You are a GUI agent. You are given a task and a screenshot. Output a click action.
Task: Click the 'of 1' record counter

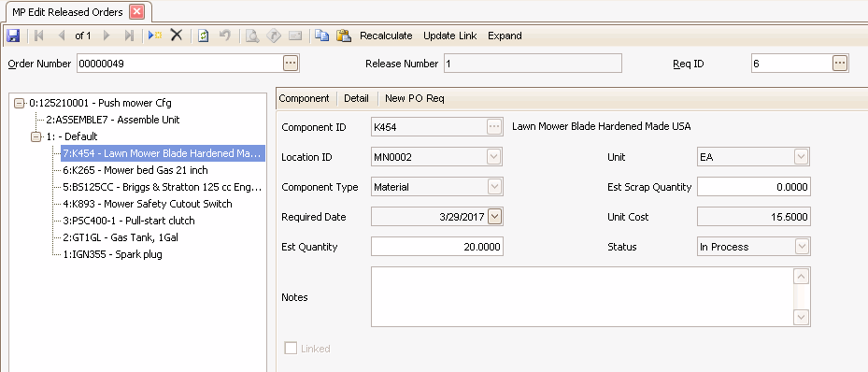tap(83, 36)
